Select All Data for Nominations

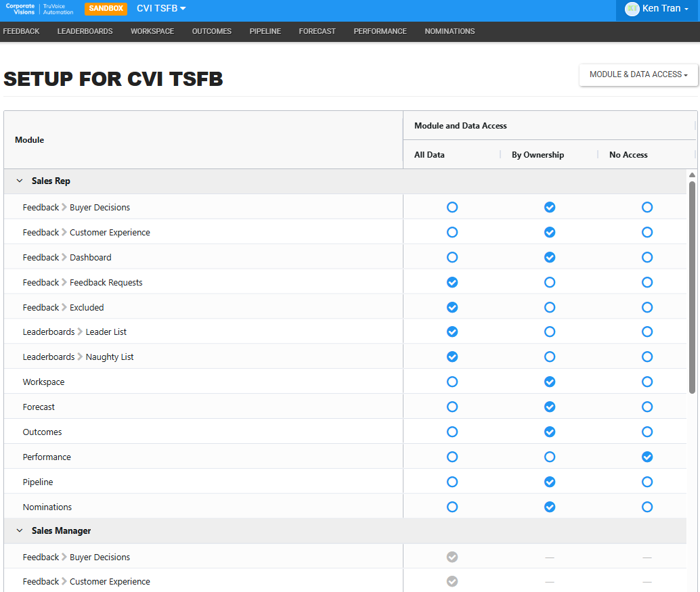452,507
